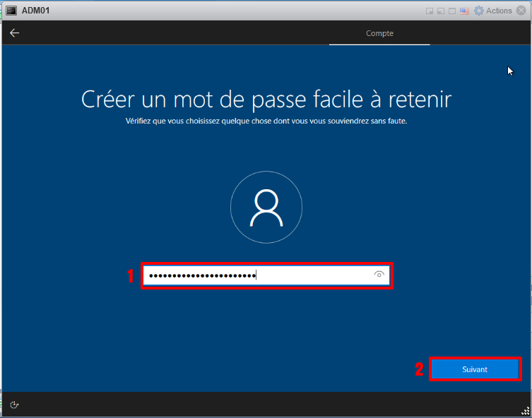
Task: Click the 'Vérifiez que vous choisissez' subtitle text
Action: 266,121
